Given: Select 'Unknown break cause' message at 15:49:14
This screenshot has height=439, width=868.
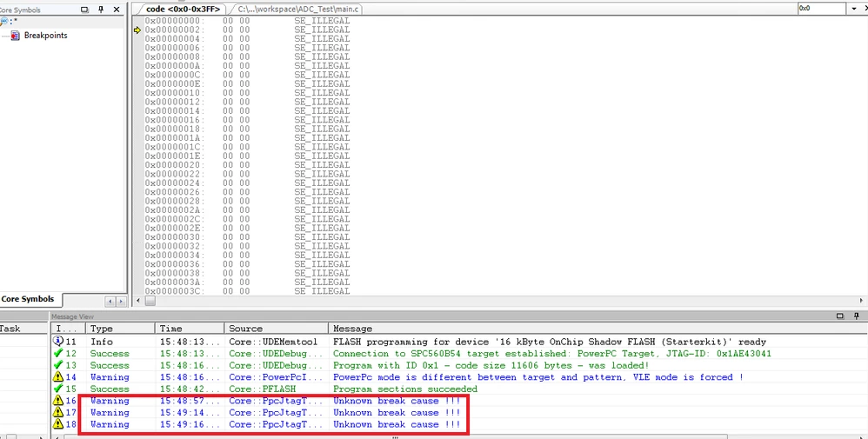Looking at the screenshot, I should pyautogui.click(x=397, y=412).
